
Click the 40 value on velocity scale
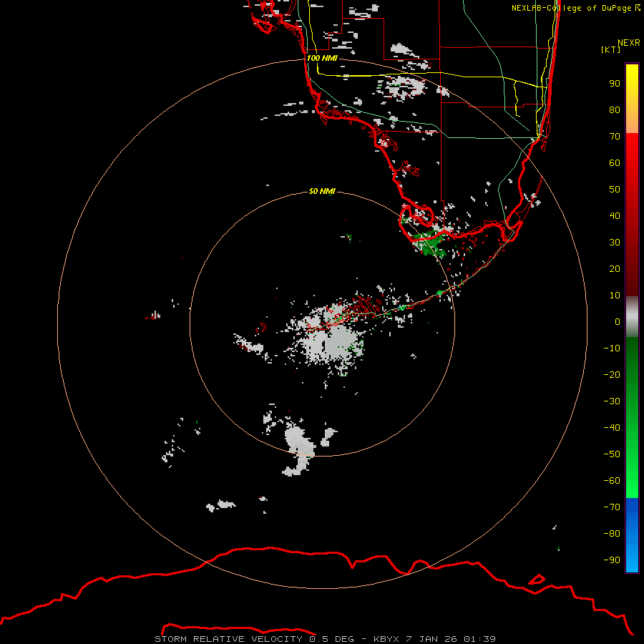(615, 215)
